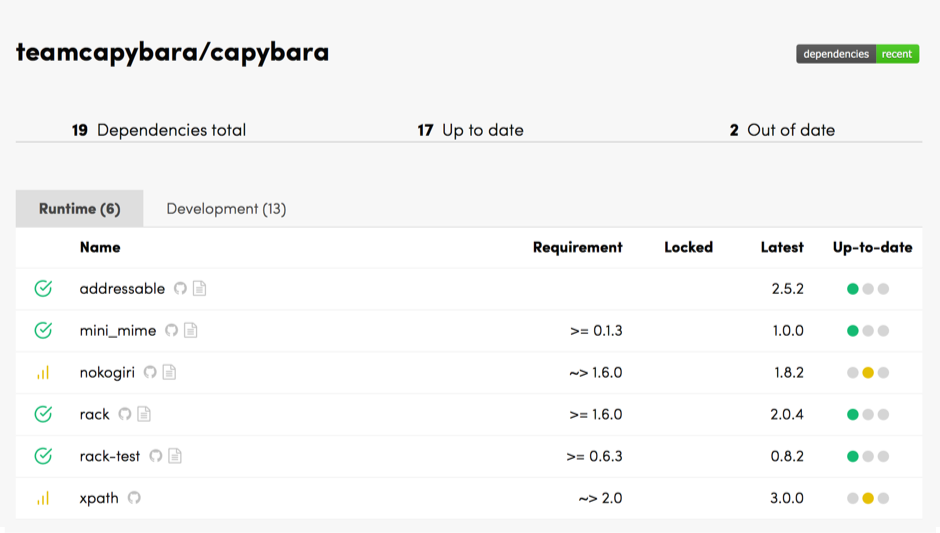The image size is (940, 533).
Task: Open changelog icon for nokogiri
Action: click(169, 372)
